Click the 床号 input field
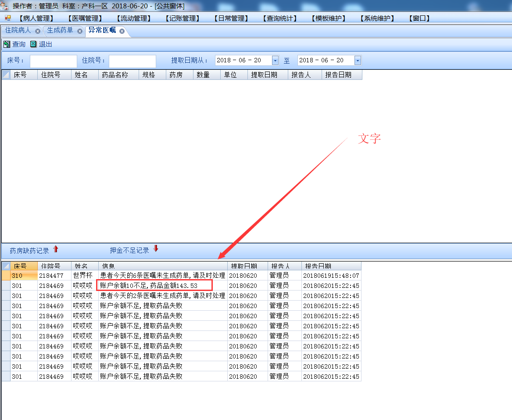 (x=53, y=61)
